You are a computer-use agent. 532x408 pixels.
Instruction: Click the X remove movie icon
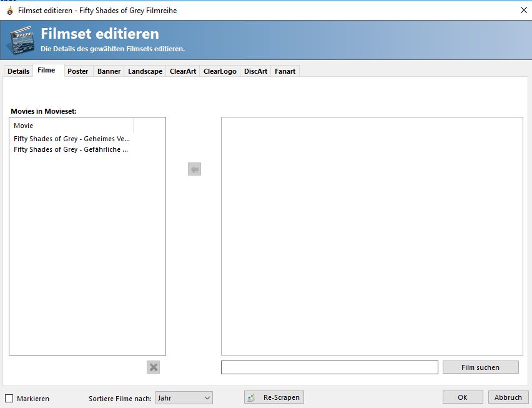pyautogui.click(x=154, y=367)
